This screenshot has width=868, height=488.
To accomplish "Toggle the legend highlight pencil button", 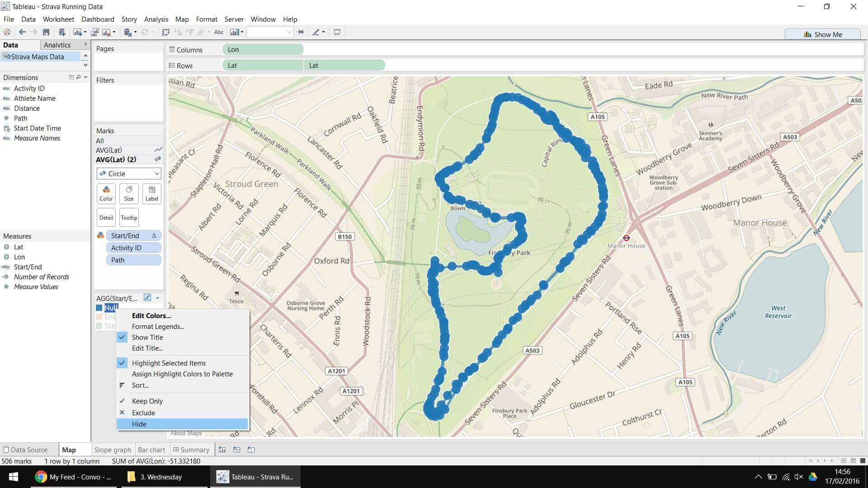I will click(x=147, y=297).
